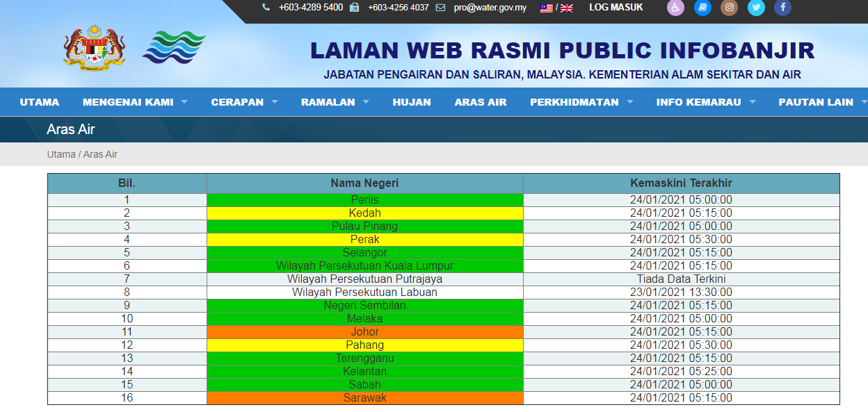
Task: Click the phone number +603-4289 5400
Action: click(x=311, y=8)
